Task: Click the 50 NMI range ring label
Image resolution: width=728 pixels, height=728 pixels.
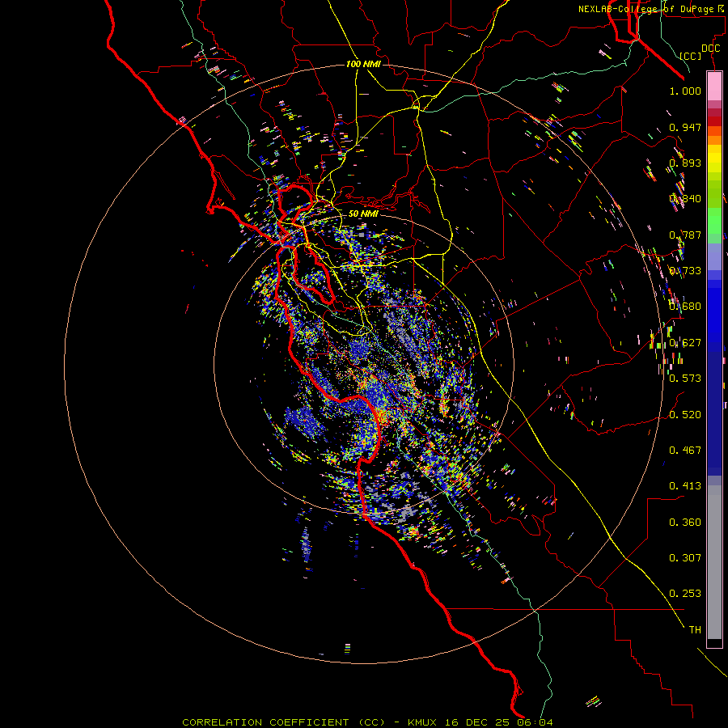Action: click(x=363, y=214)
